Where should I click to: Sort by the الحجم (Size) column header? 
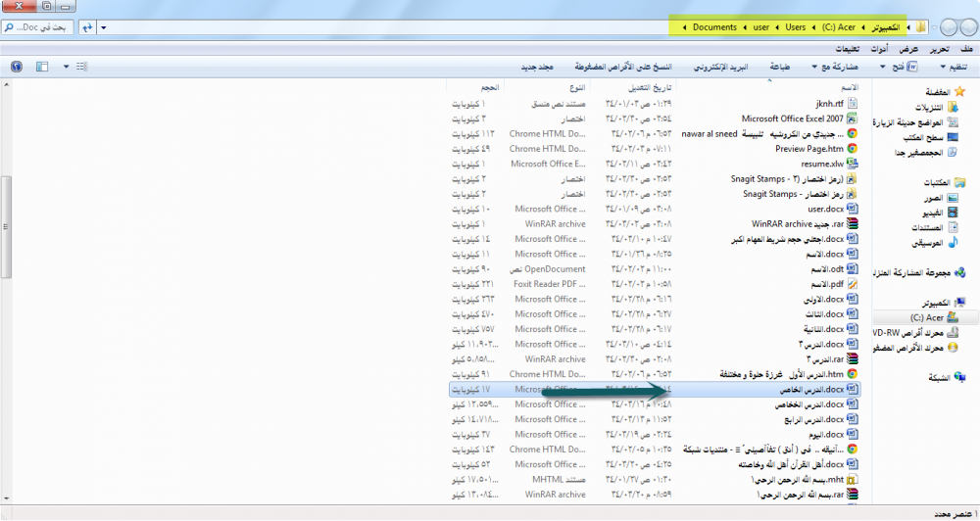click(x=489, y=87)
